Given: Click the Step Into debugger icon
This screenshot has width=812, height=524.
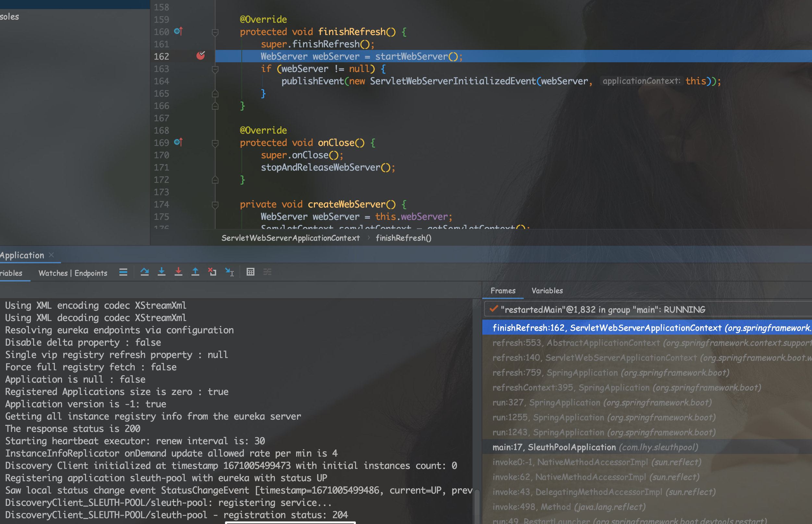Looking at the screenshot, I should 162,272.
